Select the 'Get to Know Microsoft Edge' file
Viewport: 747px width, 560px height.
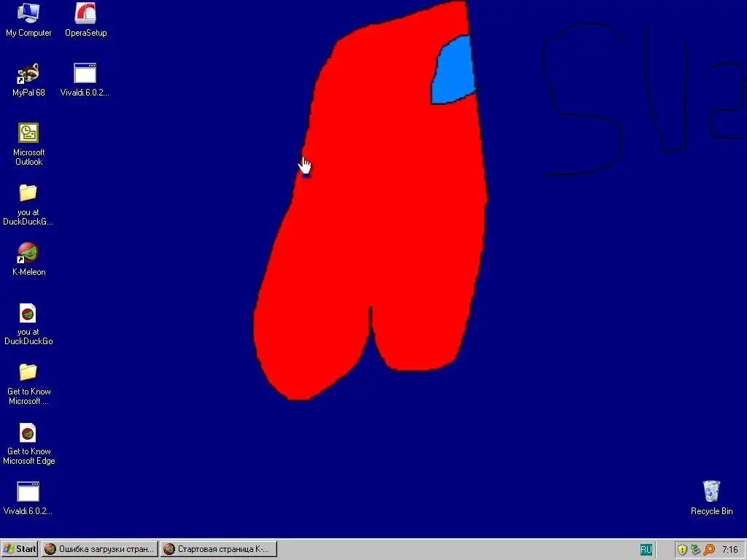(28, 444)
